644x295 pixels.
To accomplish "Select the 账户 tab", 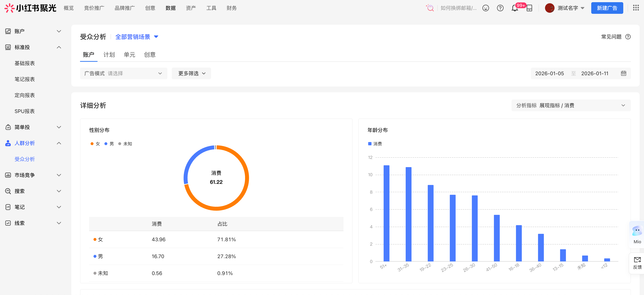I will [x=88, y=55].
